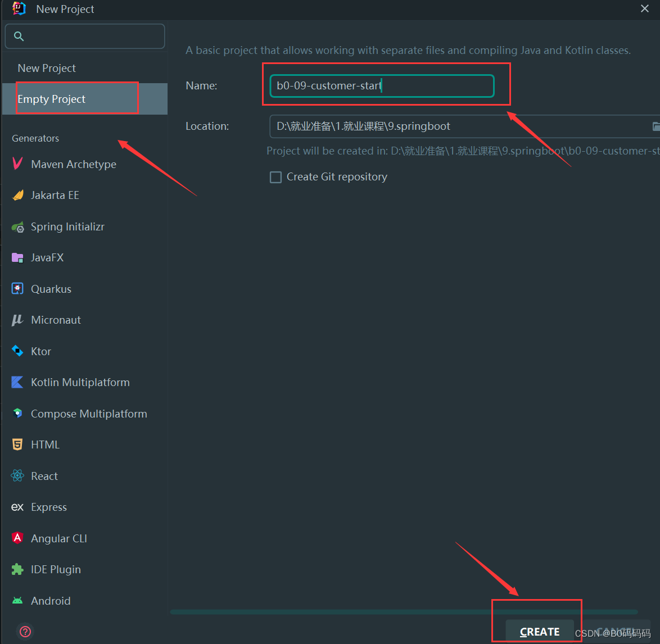660x644 pixels.
Task: Click the Compose Multiplatform icon
Action: click(x=17, y=413)
